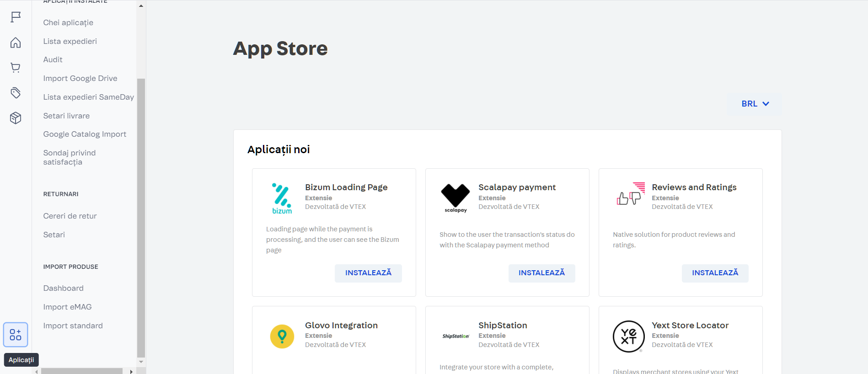Go to Cereri de retur

click(x=70, y=216)
